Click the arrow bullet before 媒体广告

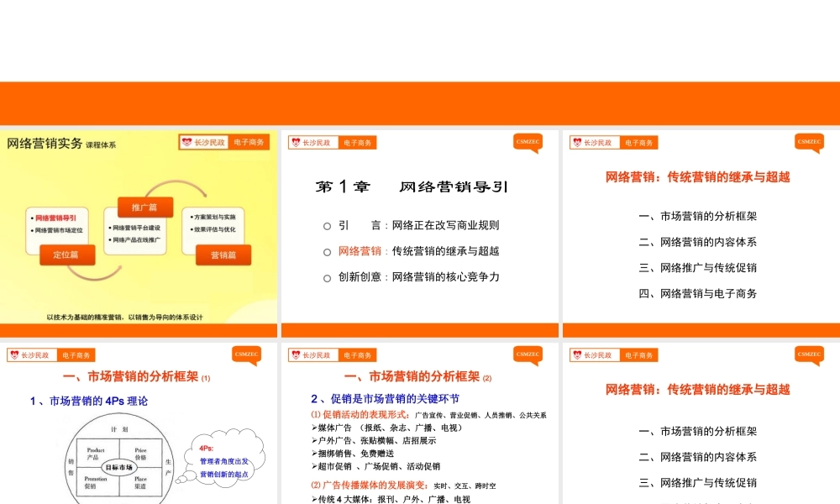(x=314, y=428)
